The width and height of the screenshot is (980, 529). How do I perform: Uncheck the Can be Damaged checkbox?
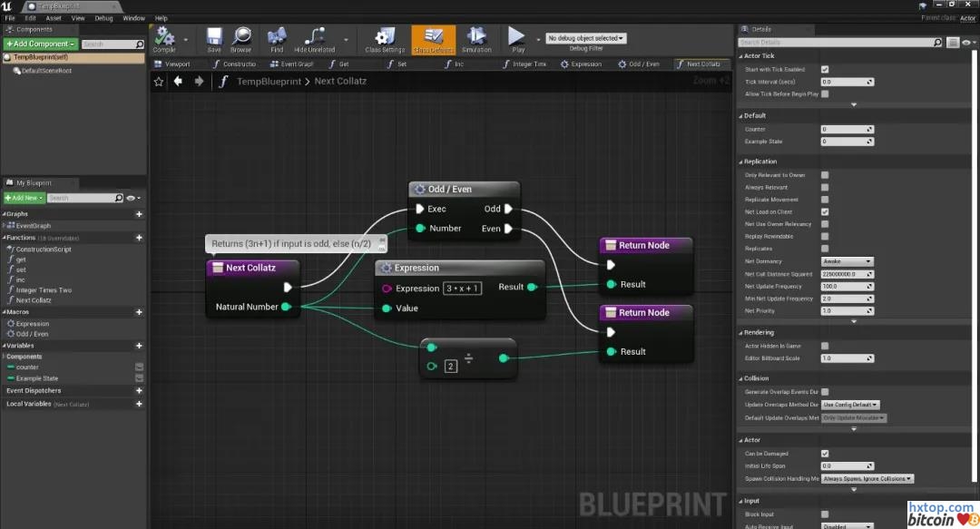(x=825, y=454)
